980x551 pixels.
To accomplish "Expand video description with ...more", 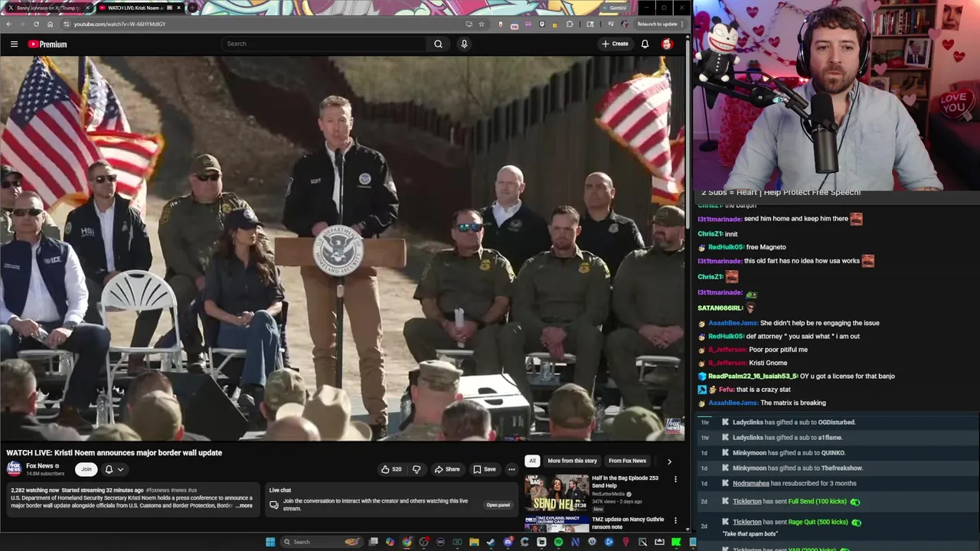I will click(243, 506).
